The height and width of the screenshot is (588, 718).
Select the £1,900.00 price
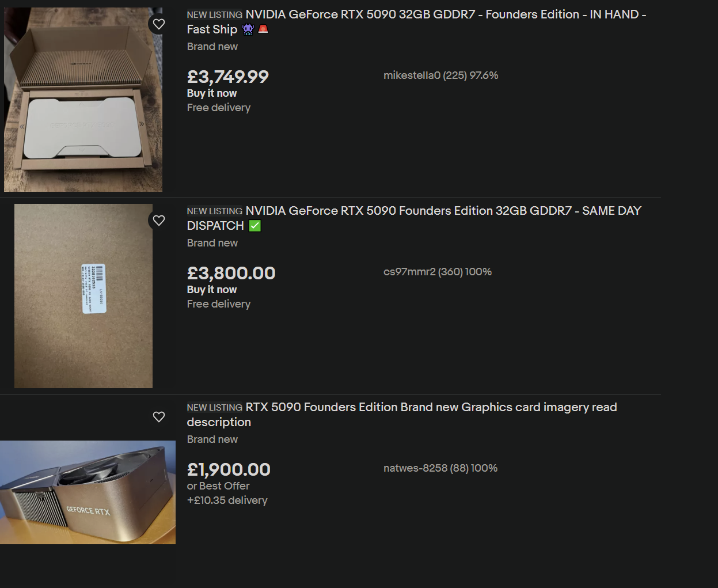pos(229,469)
